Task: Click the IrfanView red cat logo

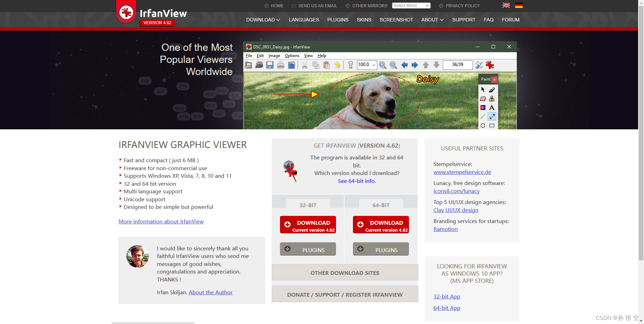Action: [x=126, y=12]
